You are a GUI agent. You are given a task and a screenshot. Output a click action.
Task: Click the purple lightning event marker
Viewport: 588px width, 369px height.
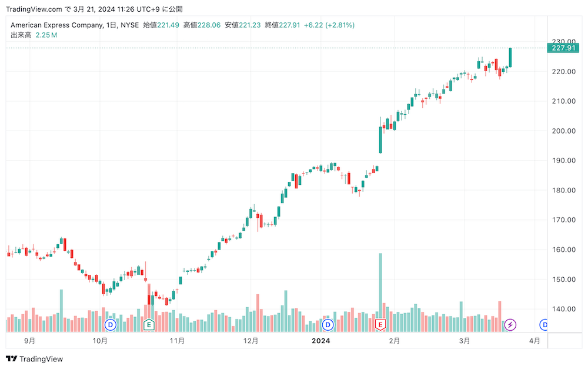[x=510, y=325]
